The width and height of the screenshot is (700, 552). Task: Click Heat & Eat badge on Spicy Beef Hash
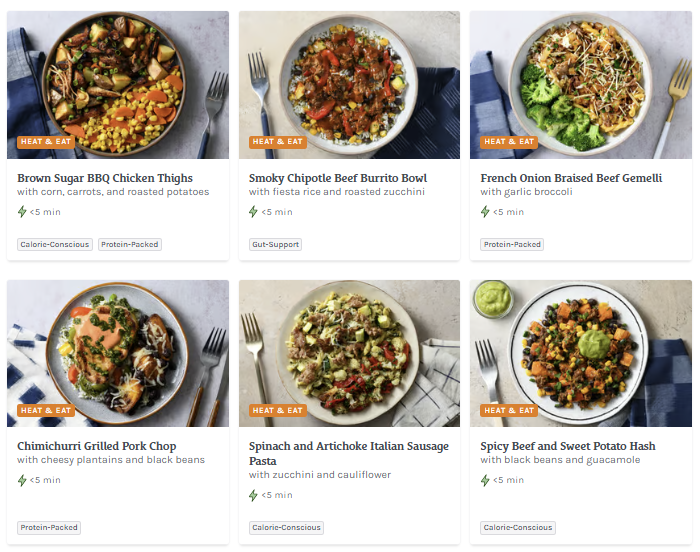509,410
